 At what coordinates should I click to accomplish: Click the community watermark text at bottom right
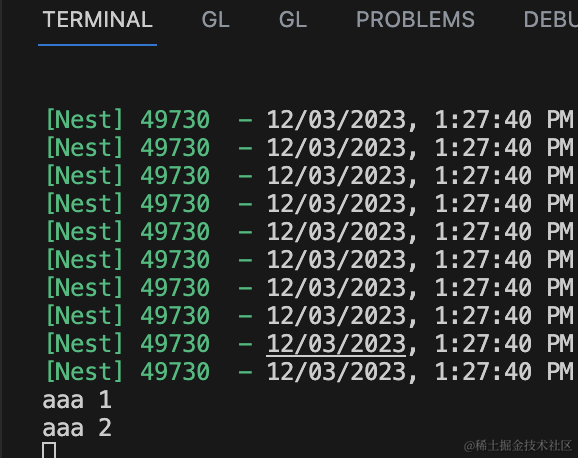(x=518, y=445)
